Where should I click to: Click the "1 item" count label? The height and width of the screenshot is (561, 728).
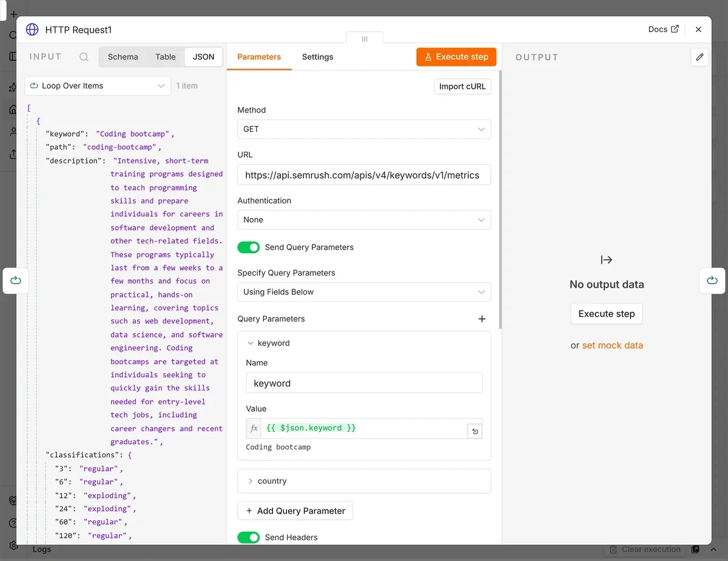[187, 86]
